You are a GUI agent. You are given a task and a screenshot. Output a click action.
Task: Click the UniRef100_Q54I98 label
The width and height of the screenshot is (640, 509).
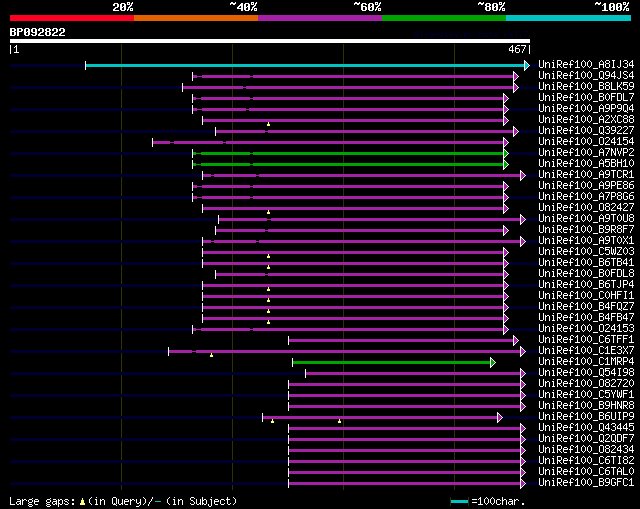point(586,373)
